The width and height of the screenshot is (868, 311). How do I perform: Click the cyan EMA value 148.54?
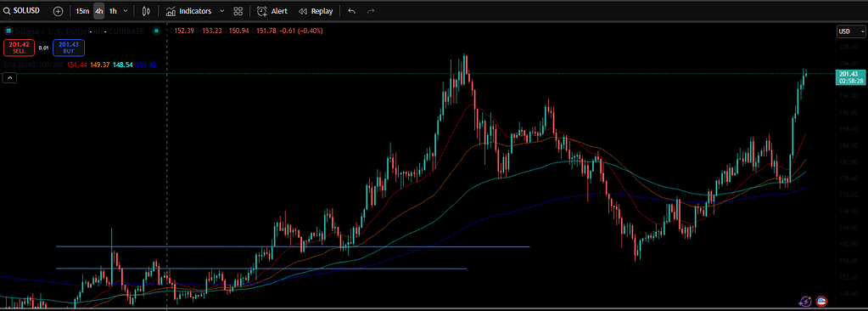pos(122,65)
